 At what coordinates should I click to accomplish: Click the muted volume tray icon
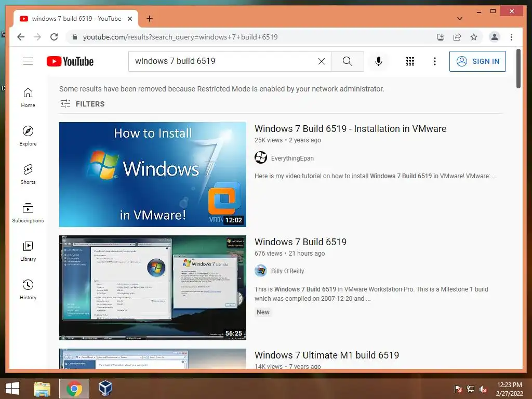pyautogui.click(x=483, y=389)
